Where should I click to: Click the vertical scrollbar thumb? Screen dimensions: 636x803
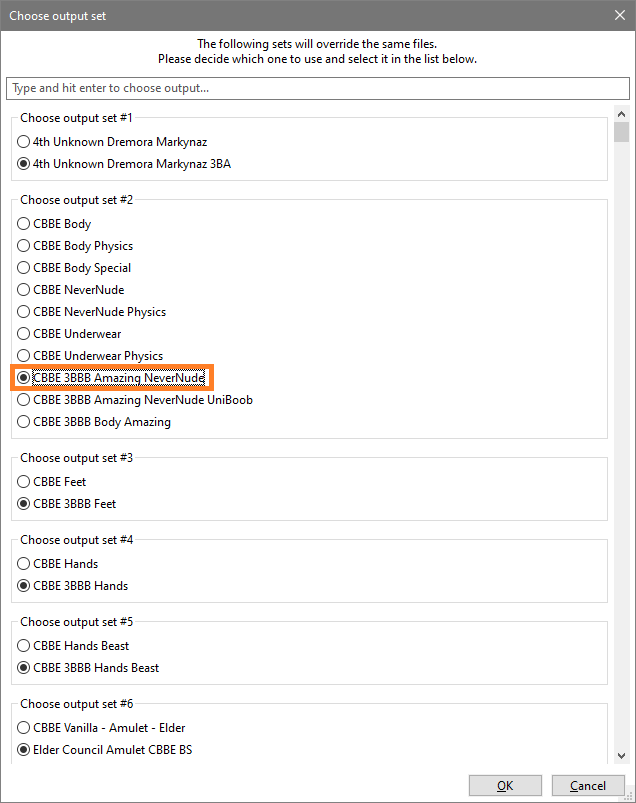pos(621,132)
